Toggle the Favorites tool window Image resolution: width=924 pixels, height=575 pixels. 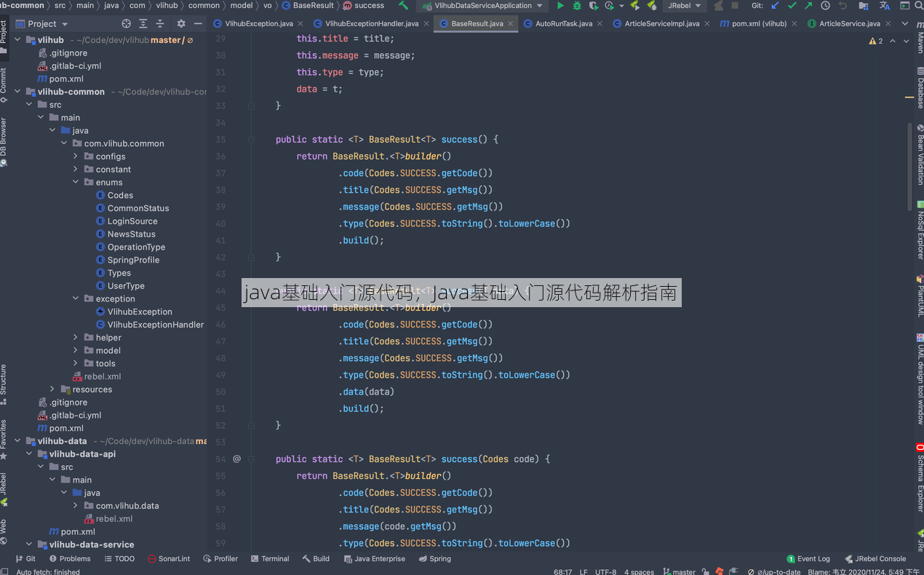(4, 440)
